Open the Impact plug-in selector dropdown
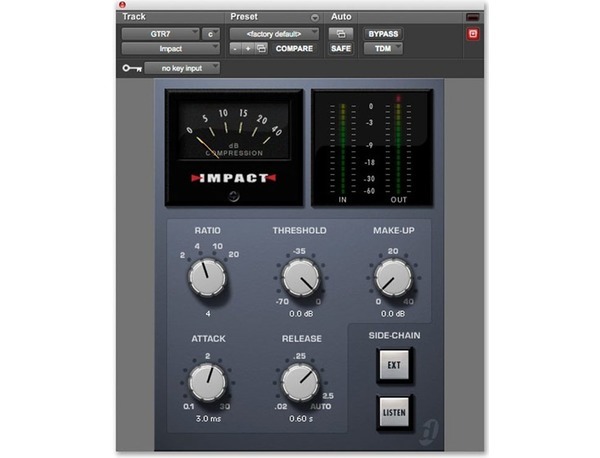Screen dimensions: 600x458 coord(171,49)
